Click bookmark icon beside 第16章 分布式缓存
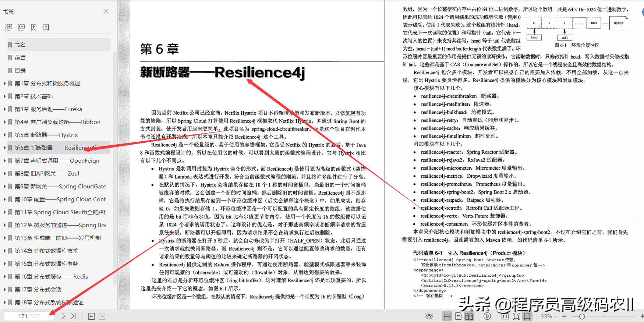 (x=10, y=276)
